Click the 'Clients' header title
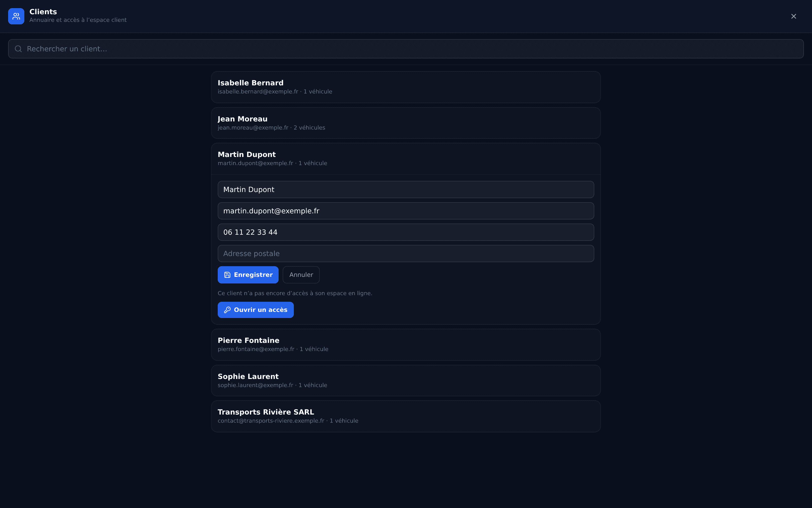The image size is (812, 508). (x=43, y=12)
